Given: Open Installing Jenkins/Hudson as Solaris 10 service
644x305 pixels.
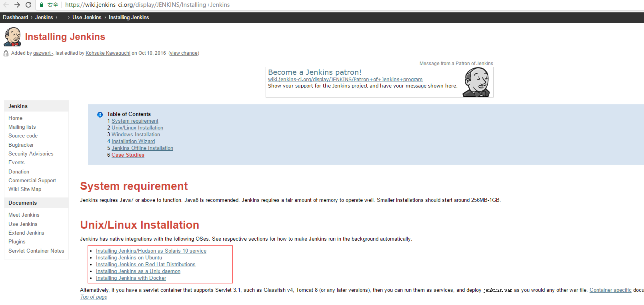Looking at the screenshot, I should (x=151, y=251).
